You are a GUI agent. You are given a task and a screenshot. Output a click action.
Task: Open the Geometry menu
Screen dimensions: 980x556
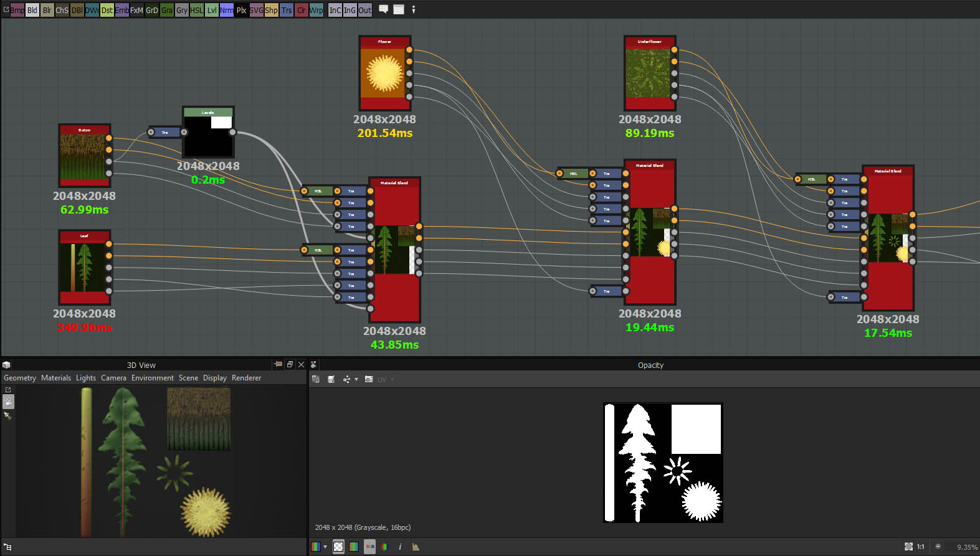(x=20, y=378)
